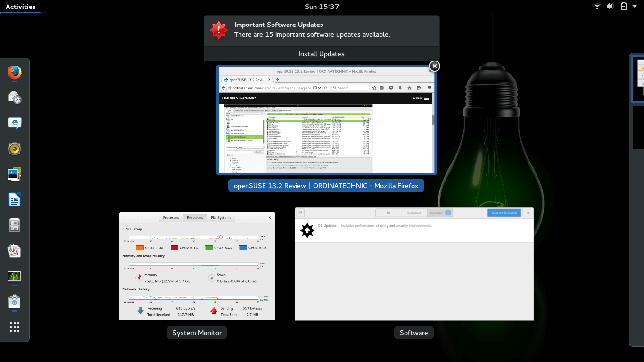Viewport: 644px width, 362px height.
Task: Open the Sun 15:37 clock menu
Action: 322,7
